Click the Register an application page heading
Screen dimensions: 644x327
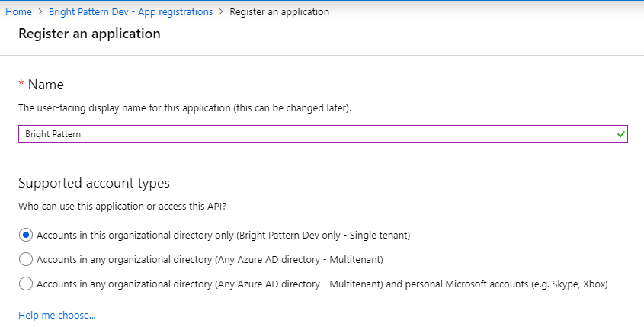point(89,34)
